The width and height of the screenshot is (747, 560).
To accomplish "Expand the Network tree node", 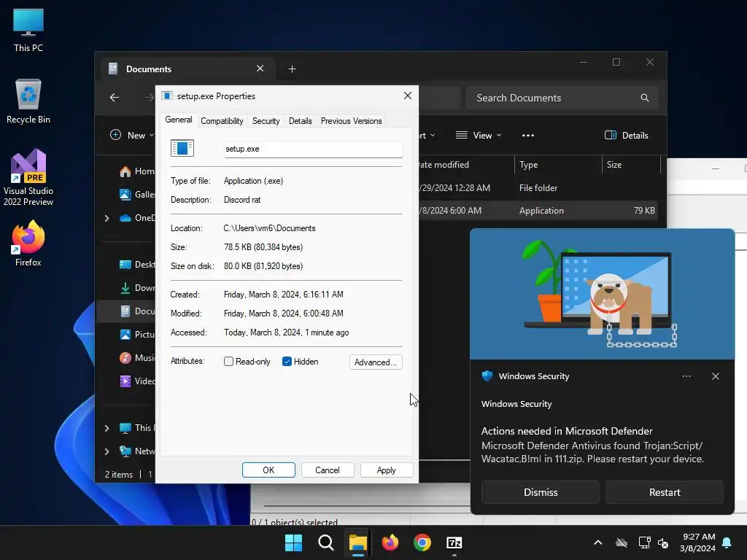I will click(107, 451).
